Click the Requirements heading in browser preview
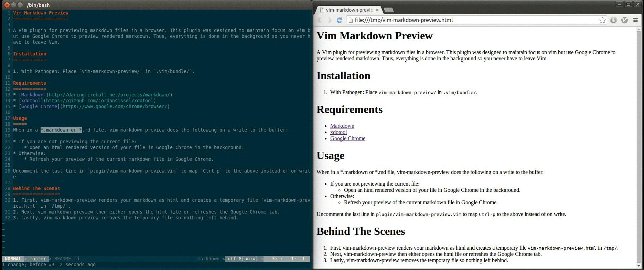This screenshot has height=270, width=644. [x=350, y=110]
